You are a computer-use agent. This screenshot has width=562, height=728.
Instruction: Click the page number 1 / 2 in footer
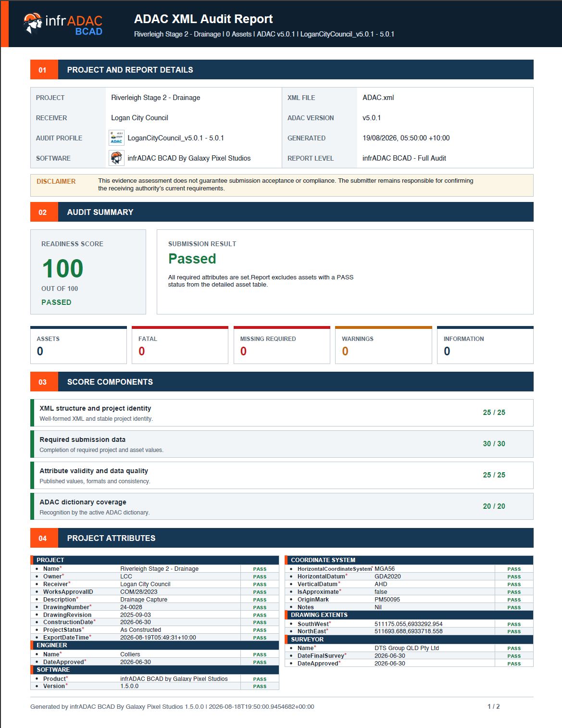(494, 706)
